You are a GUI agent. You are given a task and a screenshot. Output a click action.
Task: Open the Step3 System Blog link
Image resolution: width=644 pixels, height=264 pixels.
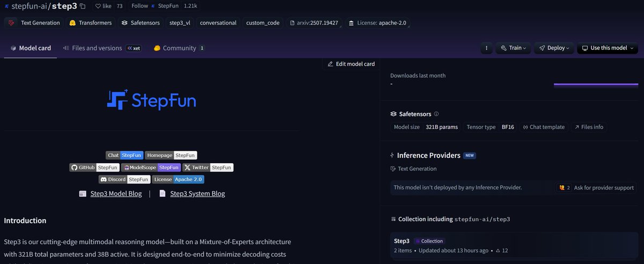pyautogui.click(x=197, y=194)
